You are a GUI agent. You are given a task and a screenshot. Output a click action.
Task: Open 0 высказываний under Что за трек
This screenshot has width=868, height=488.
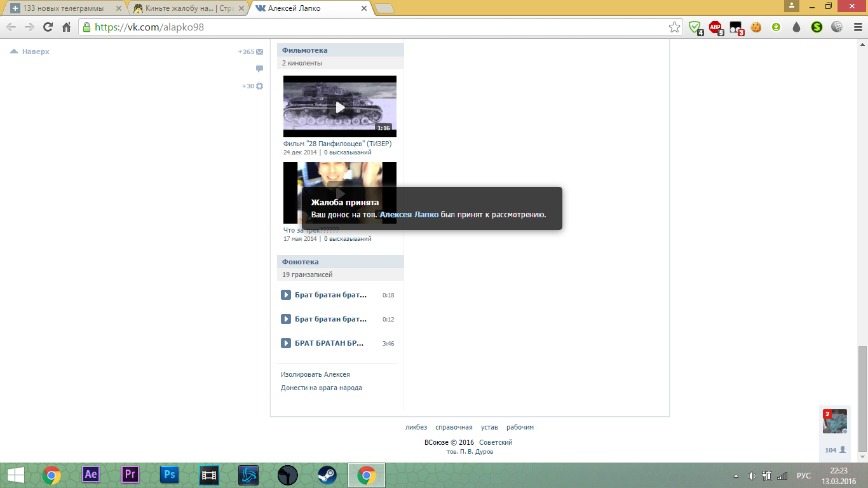tap(348, 239)
